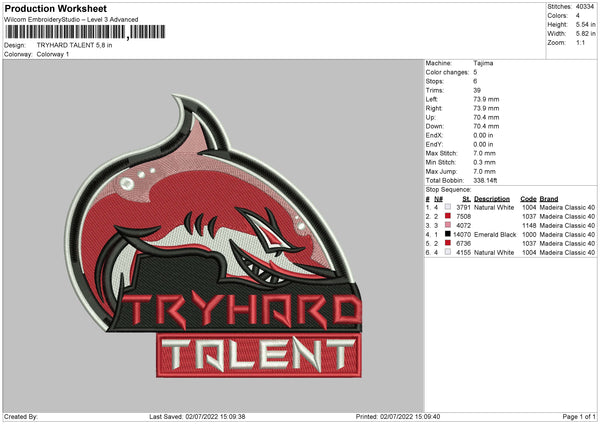The height and width of the screenshot is (424, 600).
Task: Click the Description column header
Action: [492, 198]
